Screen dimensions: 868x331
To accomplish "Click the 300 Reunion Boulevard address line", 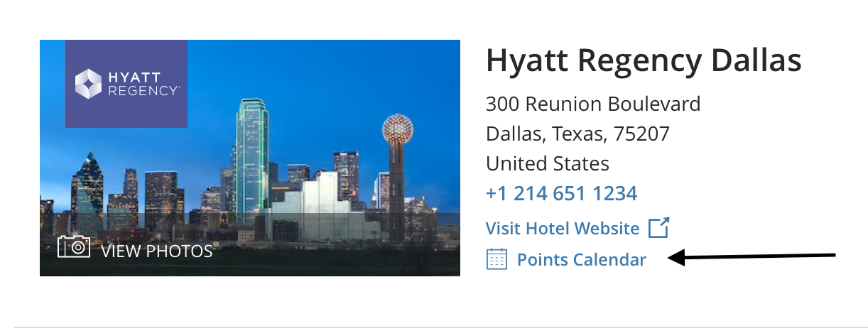I will [x=593, y=104].
